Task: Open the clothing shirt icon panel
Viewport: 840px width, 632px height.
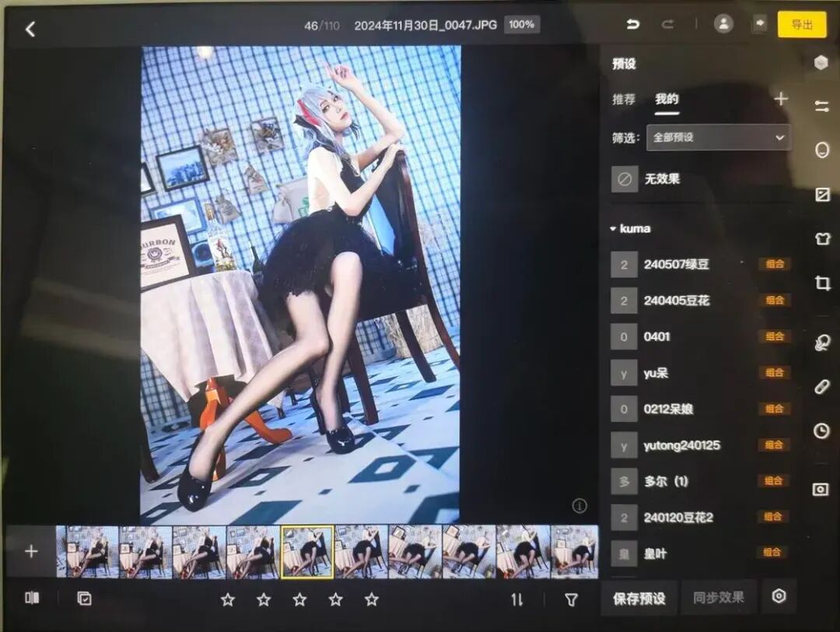Action: (x=822, y=238)
